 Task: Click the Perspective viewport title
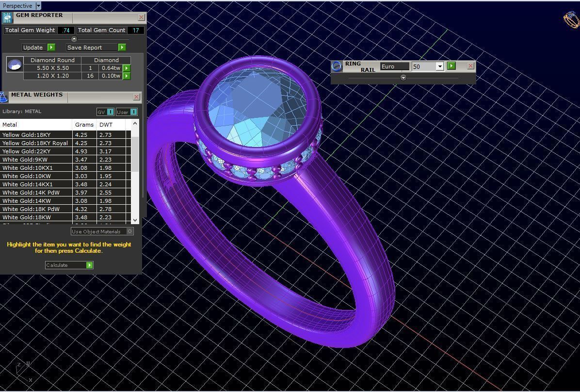(17, 6)
